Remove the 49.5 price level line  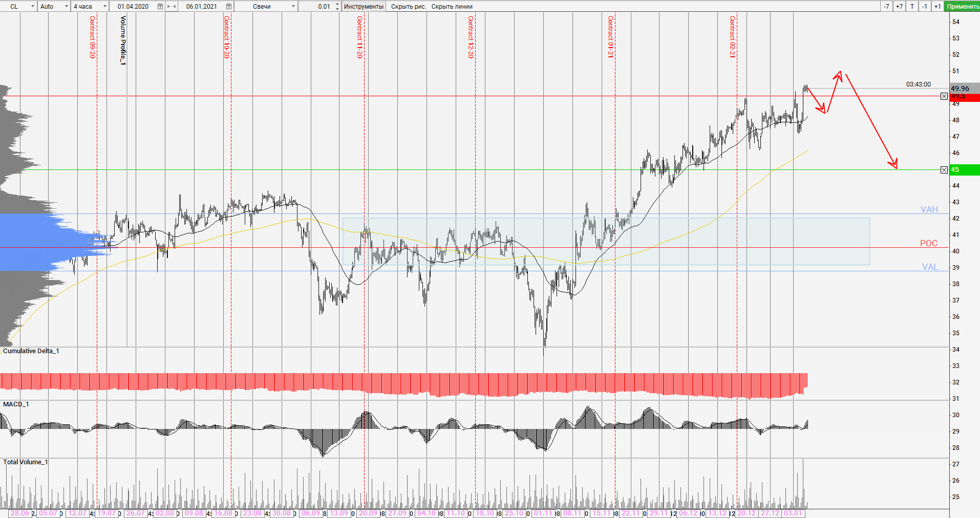pyautogui.click(x=944, y=96)
